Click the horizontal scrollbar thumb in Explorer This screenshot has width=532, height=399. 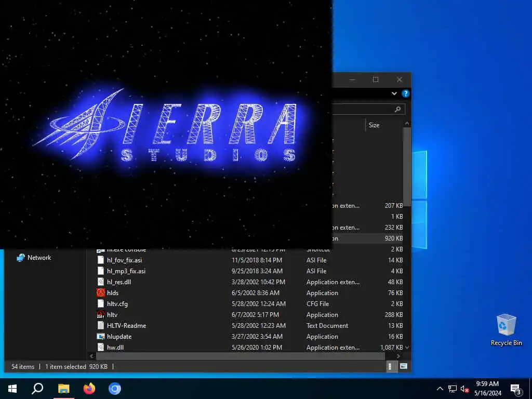click(x=240, y=356)
